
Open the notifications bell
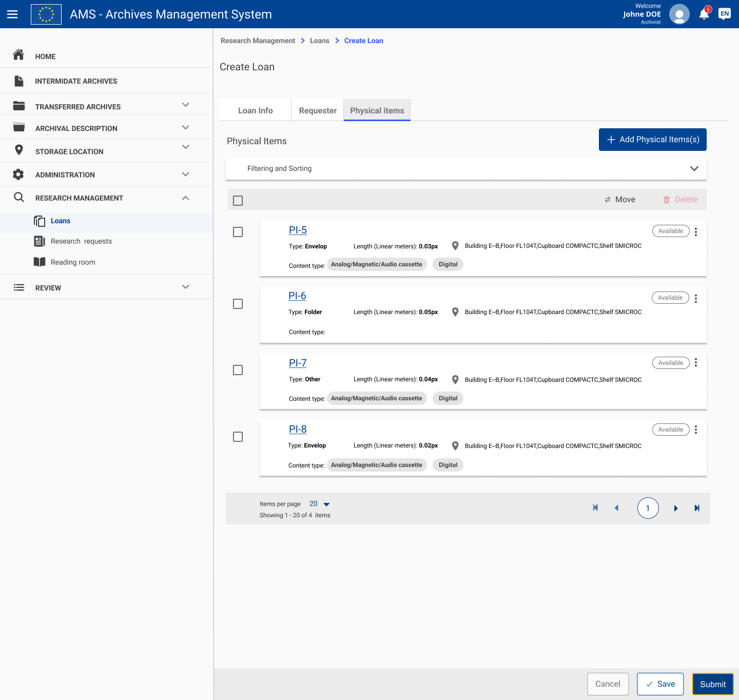[704, 14]
